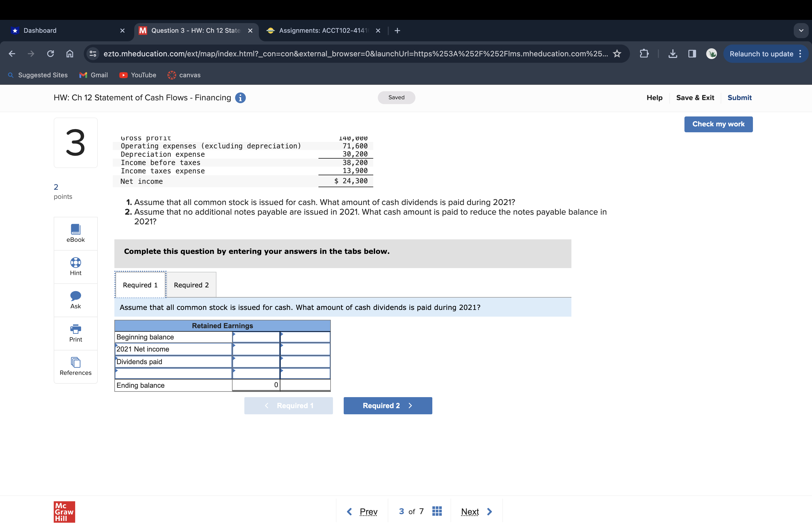Expand the tab search dropdown arrow
The height and width of the screenshot is (527, 812).
[801, 31]
